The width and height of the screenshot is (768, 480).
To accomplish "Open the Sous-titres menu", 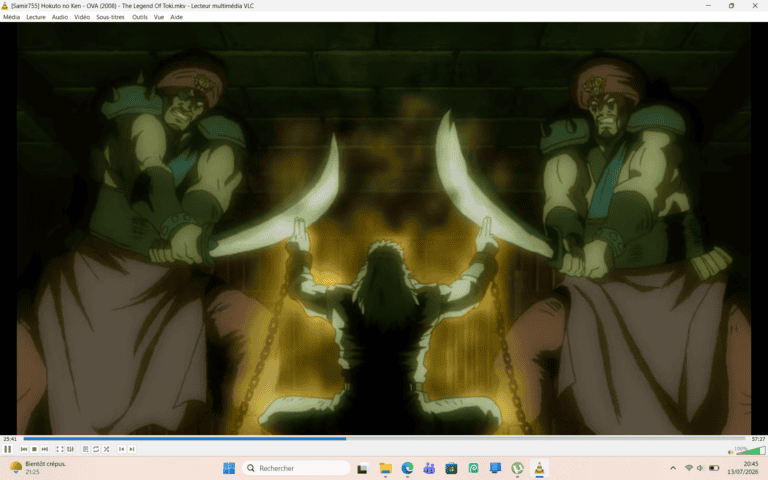I will coord(110,17).
